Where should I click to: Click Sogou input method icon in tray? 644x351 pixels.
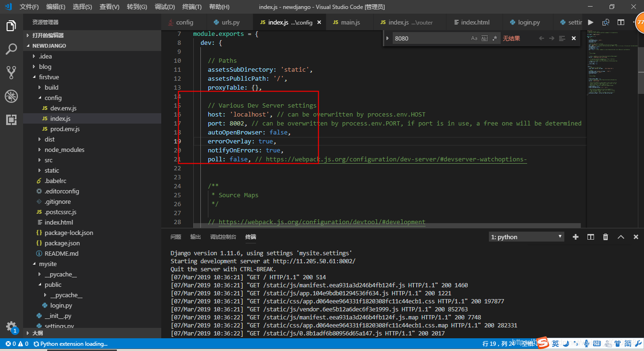(x=543, y=343)
